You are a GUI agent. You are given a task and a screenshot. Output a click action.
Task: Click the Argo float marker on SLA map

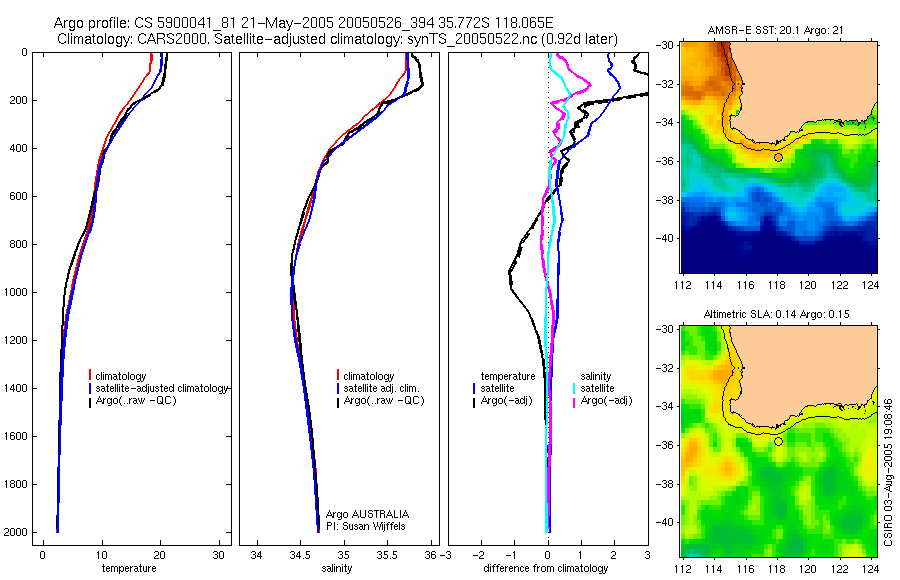[x=778, y=442]
